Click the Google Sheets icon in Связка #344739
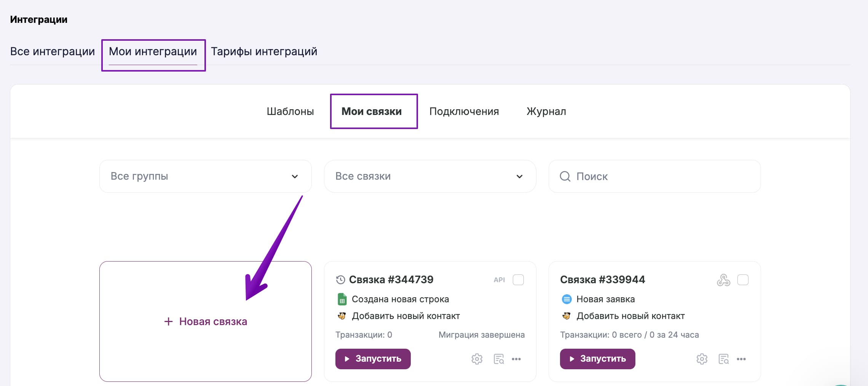 (342, 299)
